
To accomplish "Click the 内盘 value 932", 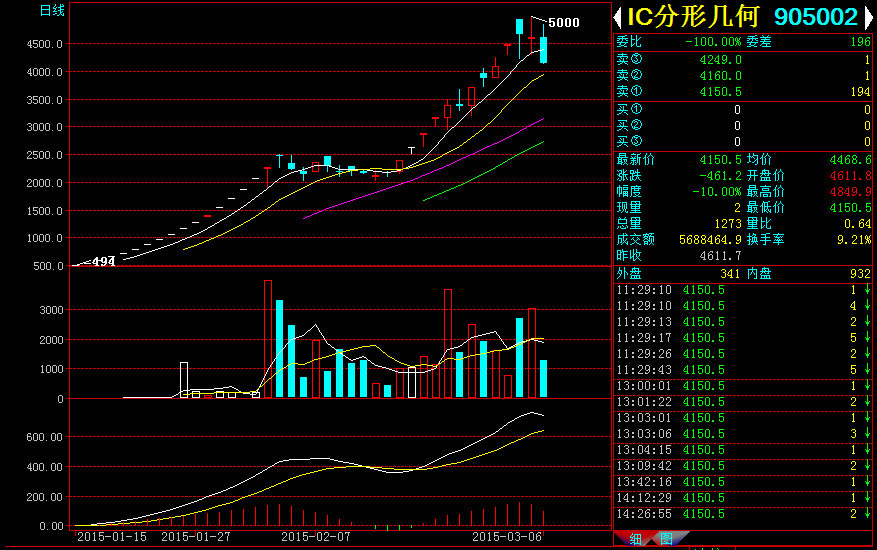I will tap(860, 274).
